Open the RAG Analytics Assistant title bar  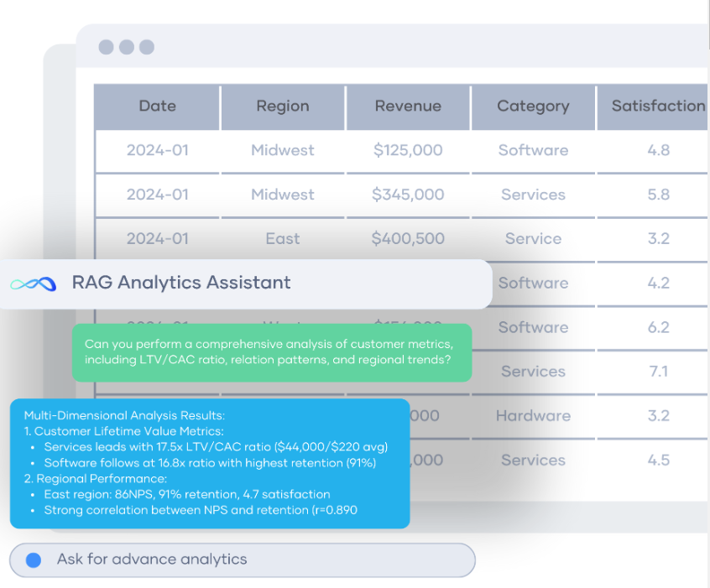point(252,284)
